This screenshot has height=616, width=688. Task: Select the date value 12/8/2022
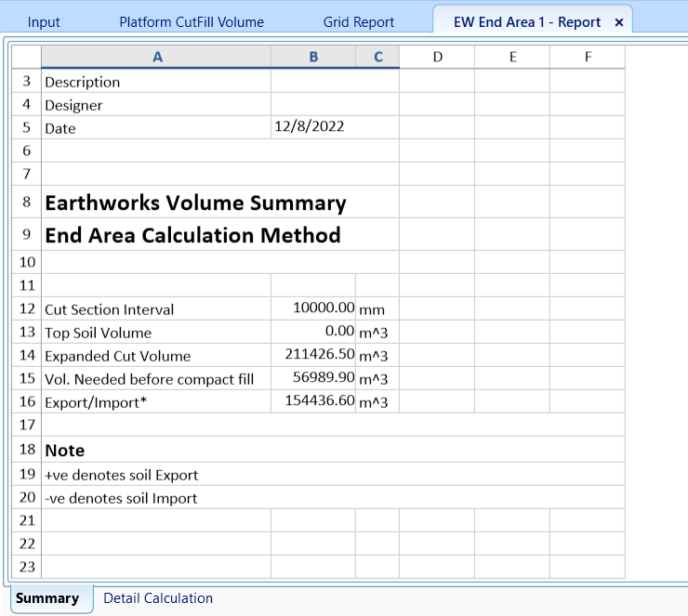pyautogui.click(x=335, y=127)
